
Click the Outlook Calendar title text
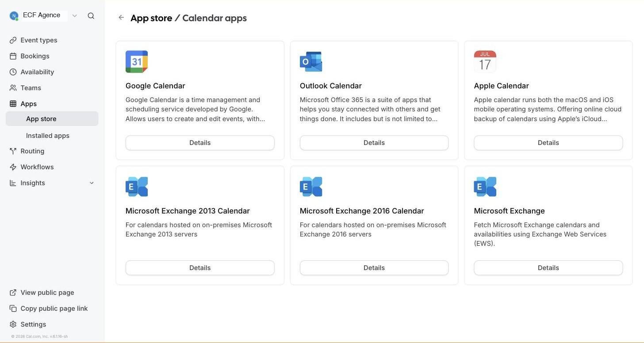coord(331,86)
